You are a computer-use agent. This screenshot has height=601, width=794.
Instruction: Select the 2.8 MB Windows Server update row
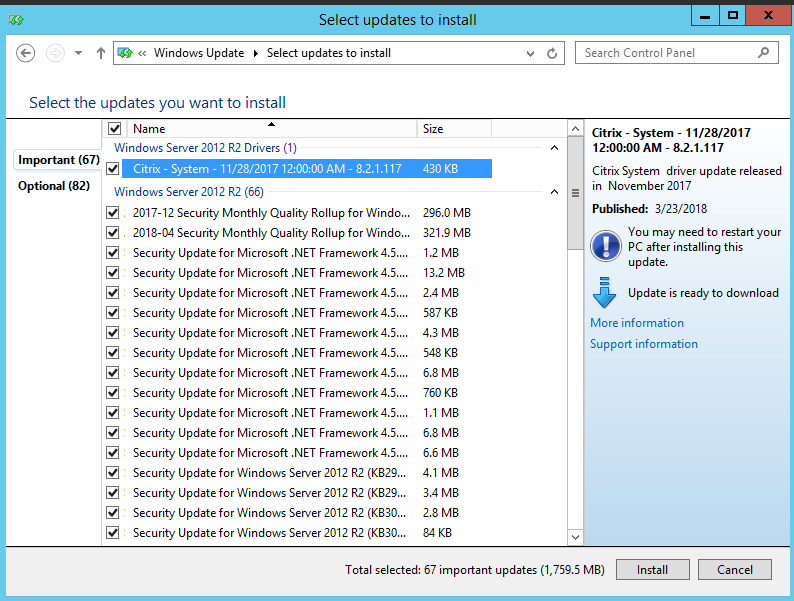307,513
